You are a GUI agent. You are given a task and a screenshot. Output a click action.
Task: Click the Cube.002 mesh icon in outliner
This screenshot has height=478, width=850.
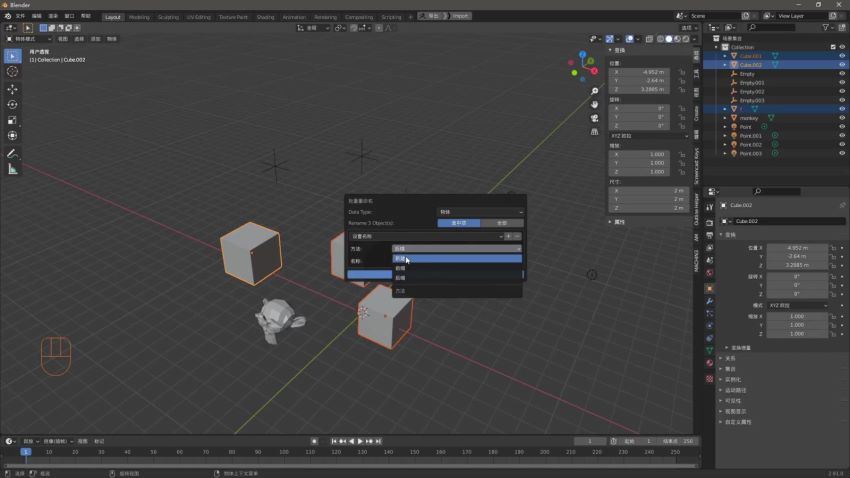click(x=734, y=64)
